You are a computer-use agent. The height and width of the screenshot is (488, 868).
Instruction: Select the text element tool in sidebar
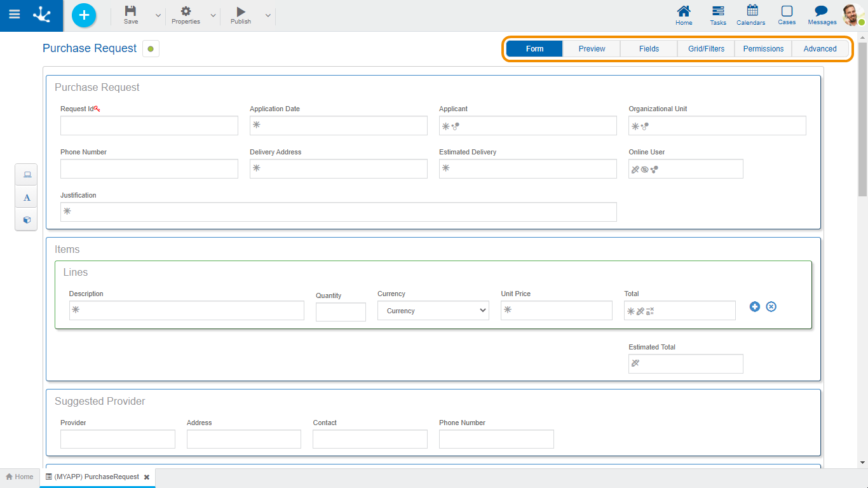(x=27, y=198)
